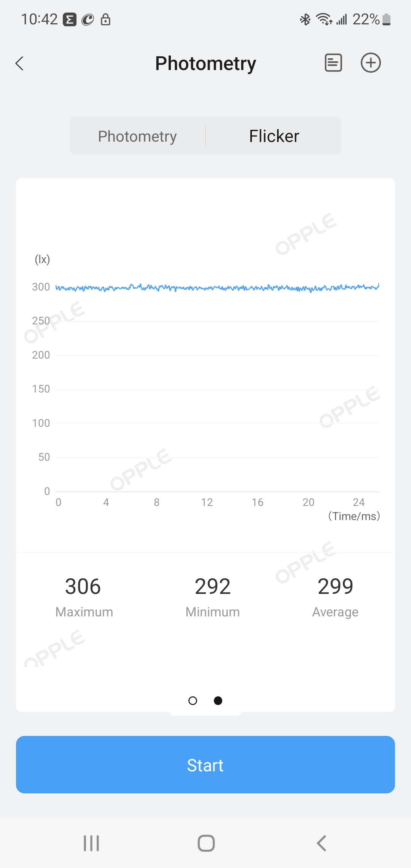This screenshot has width=411, height=868.
Task: Tap the Wi-Fi status icon
Action: [x=324, y=19]
